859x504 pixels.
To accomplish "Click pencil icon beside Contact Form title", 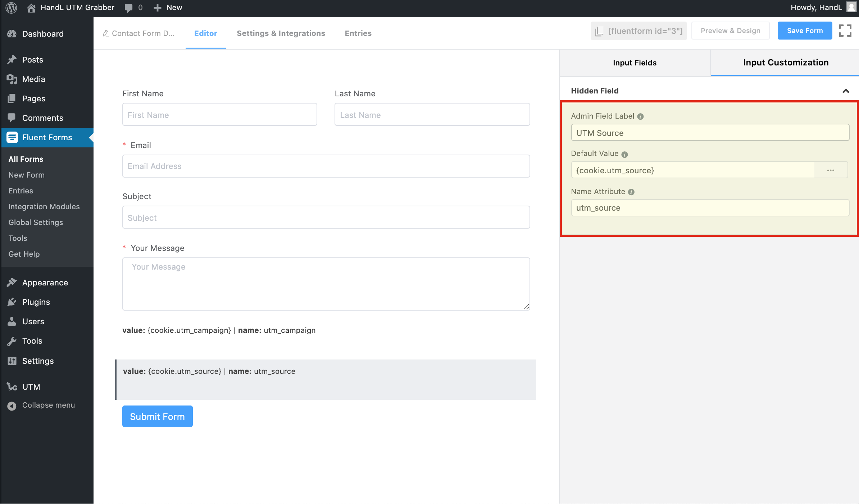I will [x=105, y=33].
